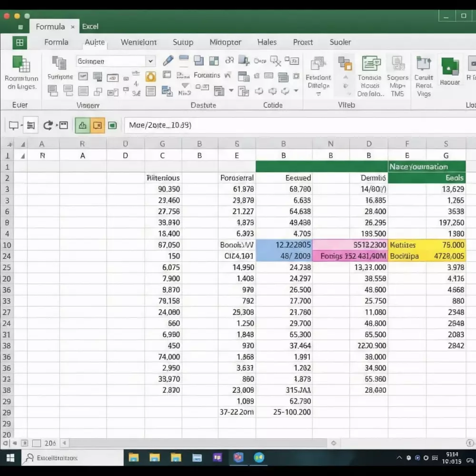This screenshot has height=476, width=476.
Task: Click the Ceruit Rerol Viigs ribbon icon
Action: (x=424, y=76)
